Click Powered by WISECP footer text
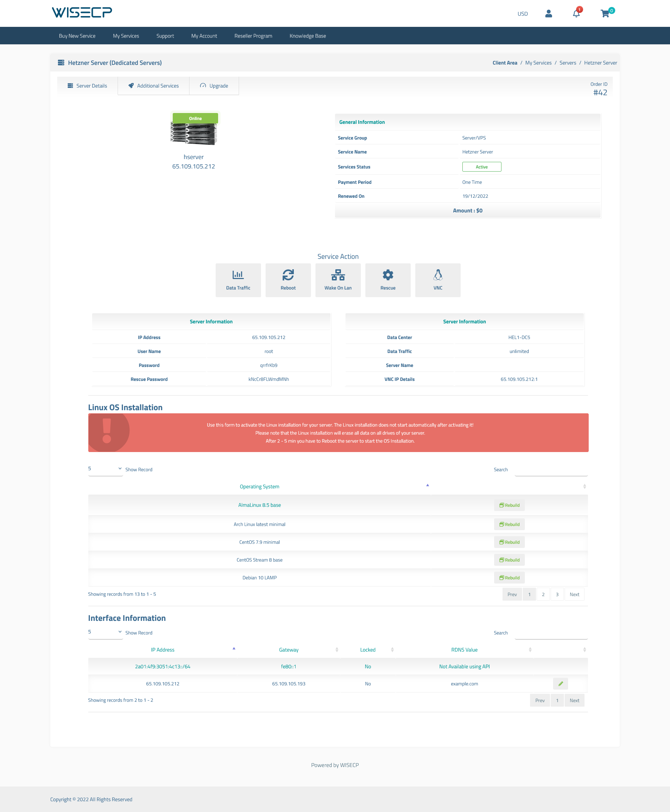 335,765
